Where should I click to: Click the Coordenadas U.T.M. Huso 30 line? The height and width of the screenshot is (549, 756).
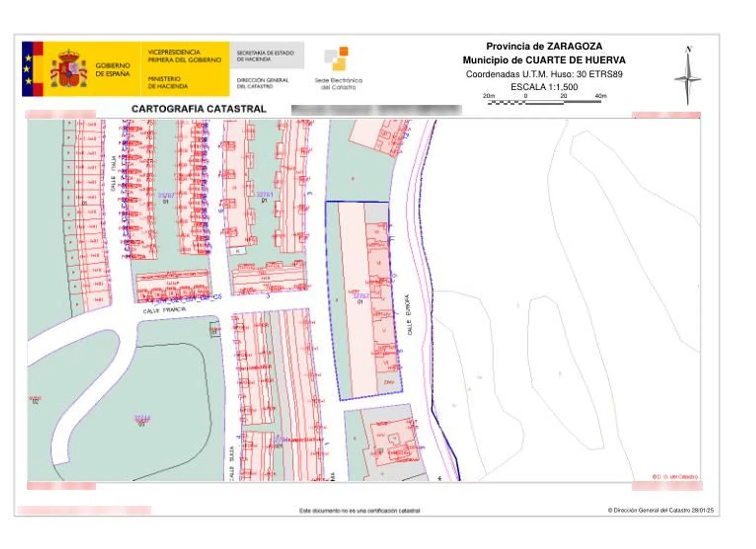coord(544,74)
